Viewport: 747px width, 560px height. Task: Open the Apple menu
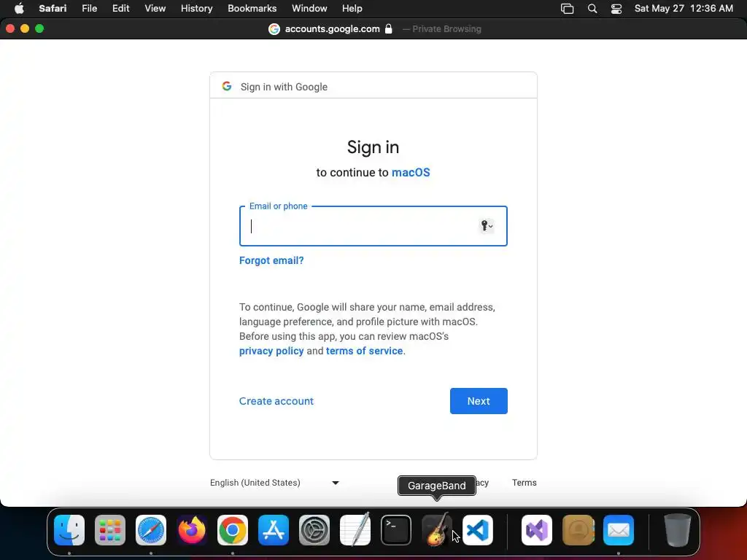(x=19, y=9)
